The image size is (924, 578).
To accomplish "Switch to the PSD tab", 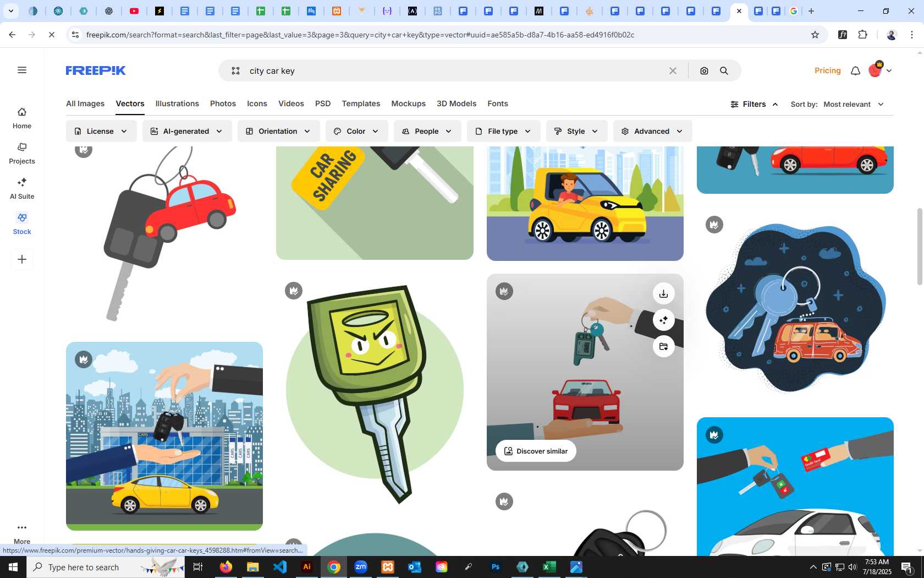I will (x=323, y=103).
